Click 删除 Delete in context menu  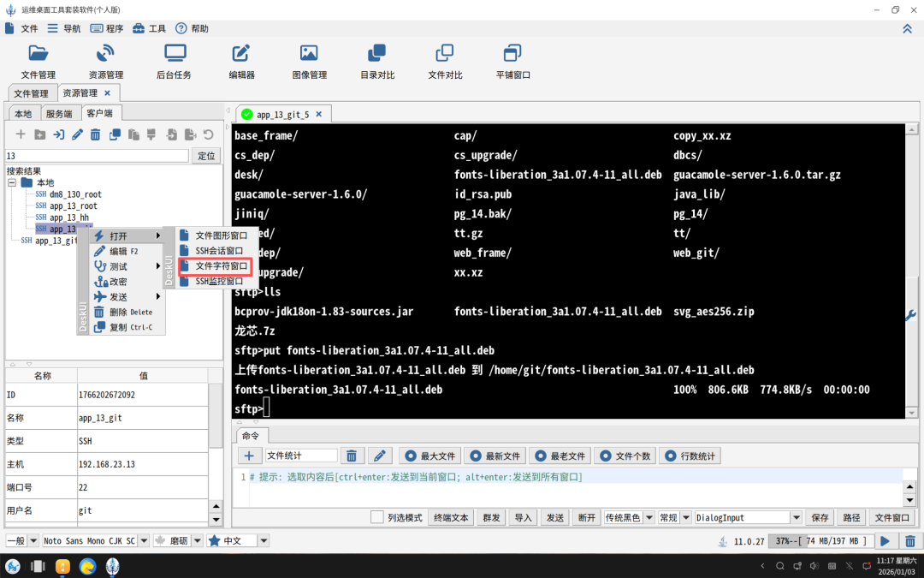click(x=126, y=312)
